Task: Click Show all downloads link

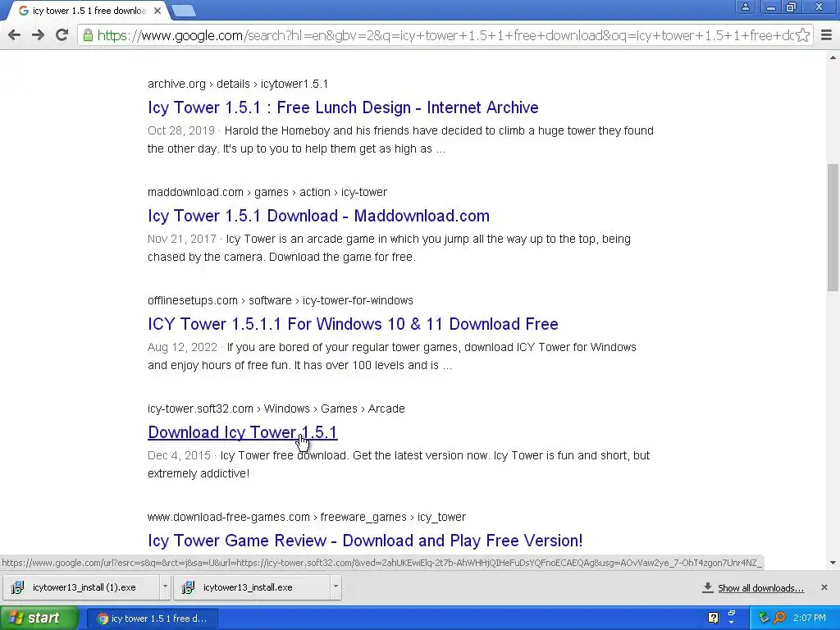Action: pos(760,588)
